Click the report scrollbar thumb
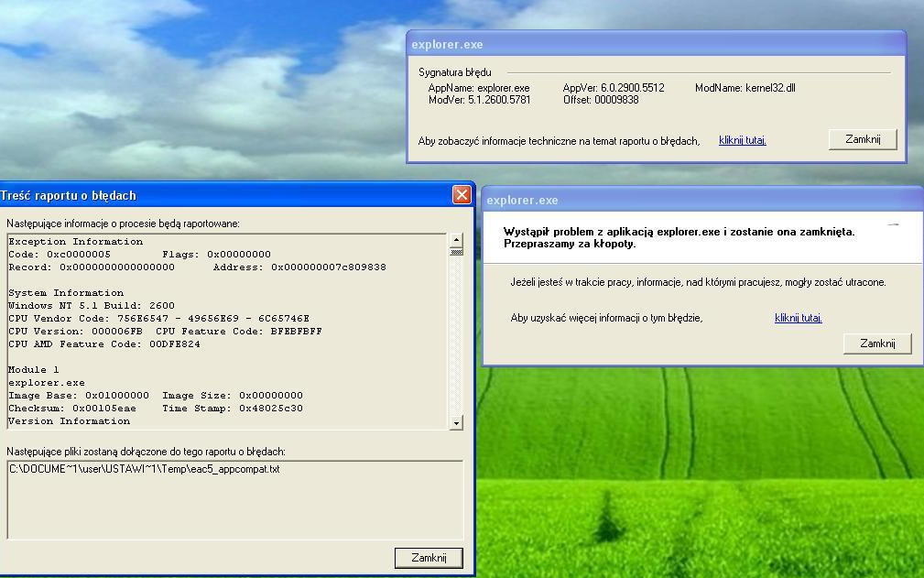 [x=456, y=252]
